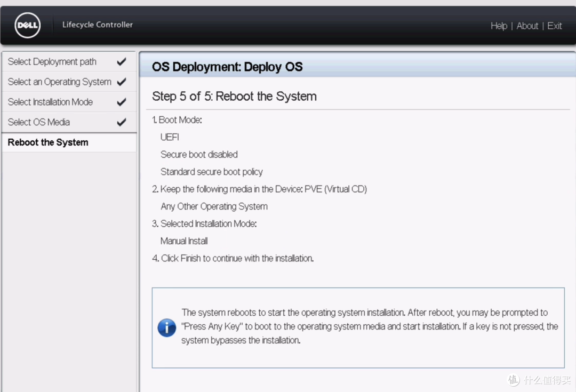Select the Reboot the System step
576x392 pixels.
pos(48,142)
